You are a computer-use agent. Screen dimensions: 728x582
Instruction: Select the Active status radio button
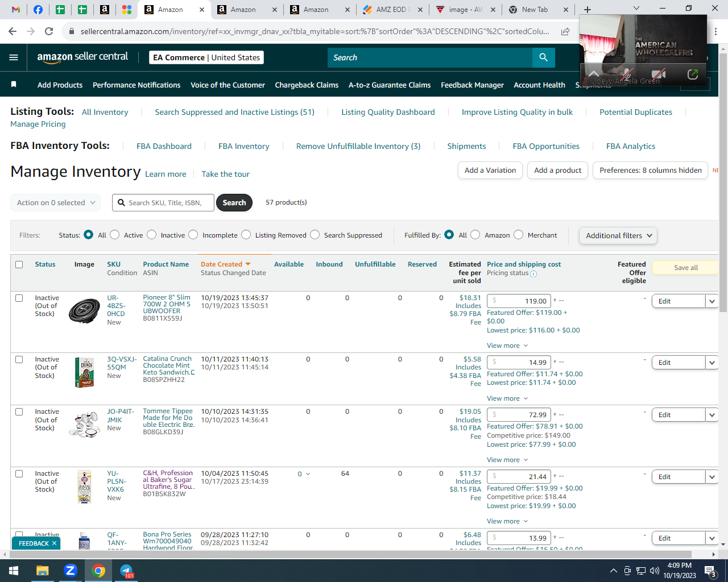click(114, 235)
